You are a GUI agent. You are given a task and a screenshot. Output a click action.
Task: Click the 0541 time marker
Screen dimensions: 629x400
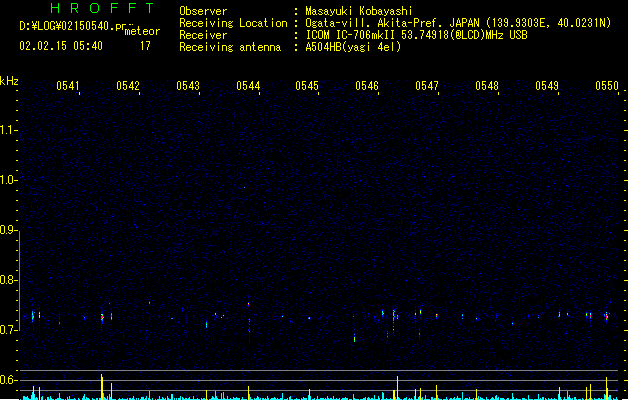(68, 86)
